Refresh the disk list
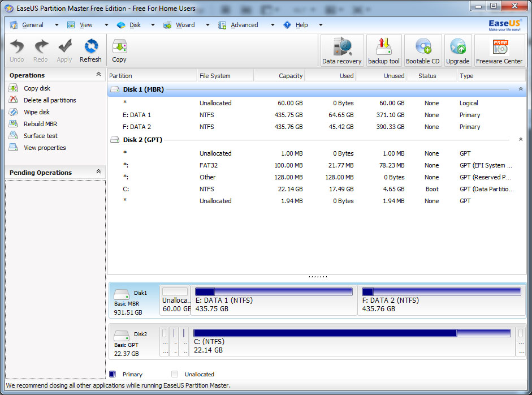The image size is (532, 395). (x=90, y=46)
